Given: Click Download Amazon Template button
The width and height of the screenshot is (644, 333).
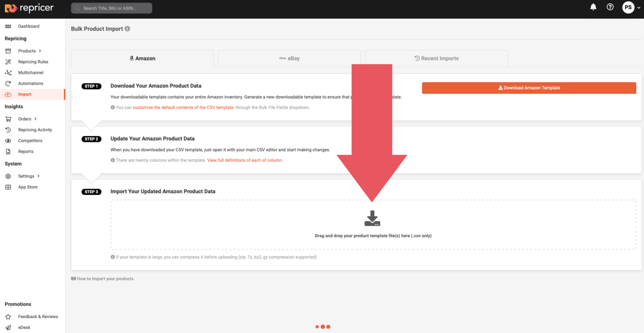Looking at the screenshot, I should (x=529, y=88).
